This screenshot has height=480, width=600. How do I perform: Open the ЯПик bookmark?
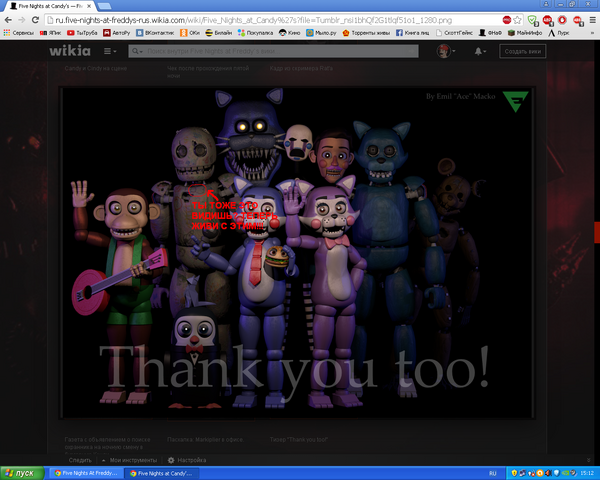(51, 33)
